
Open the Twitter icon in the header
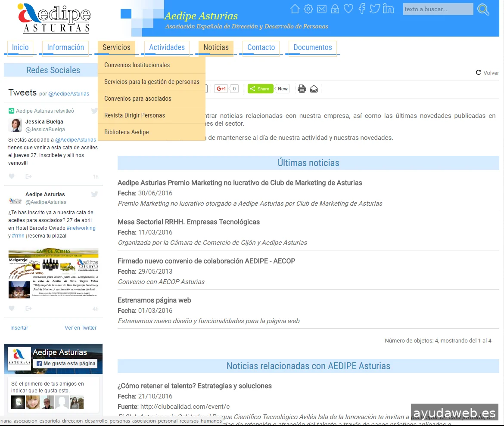tap(375, 9)
